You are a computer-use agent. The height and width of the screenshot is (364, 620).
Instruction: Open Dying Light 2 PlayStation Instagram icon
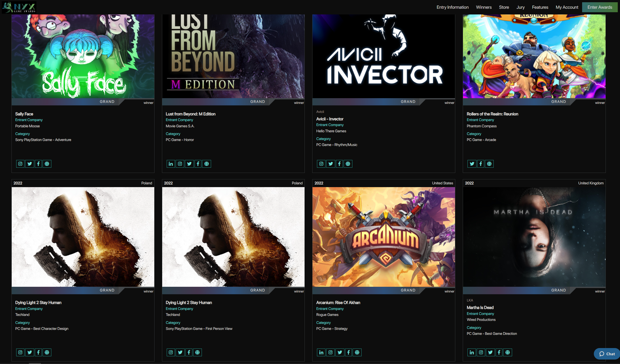pos(171,352)
